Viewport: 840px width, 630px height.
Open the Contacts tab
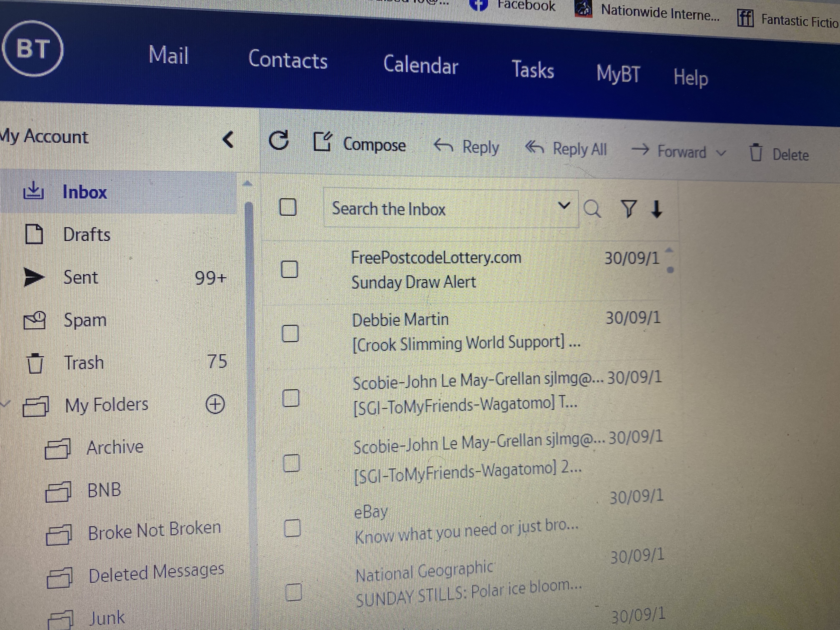point(288,60)
